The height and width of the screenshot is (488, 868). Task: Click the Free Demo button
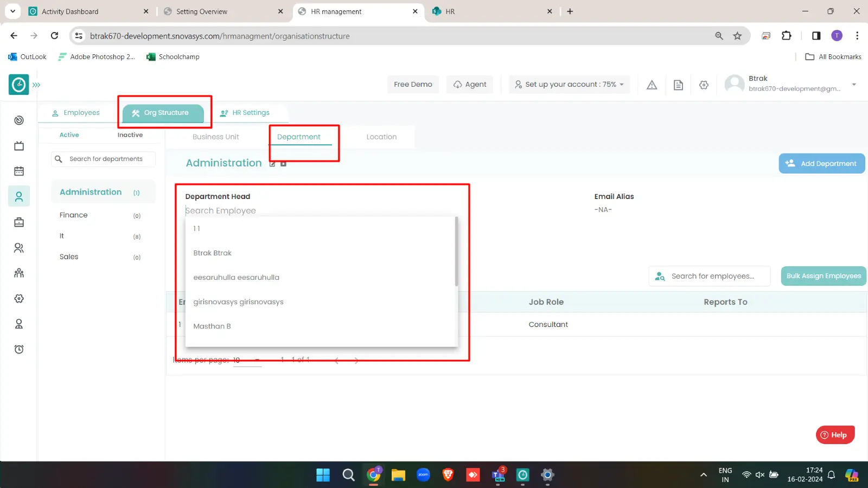(413, 85)
